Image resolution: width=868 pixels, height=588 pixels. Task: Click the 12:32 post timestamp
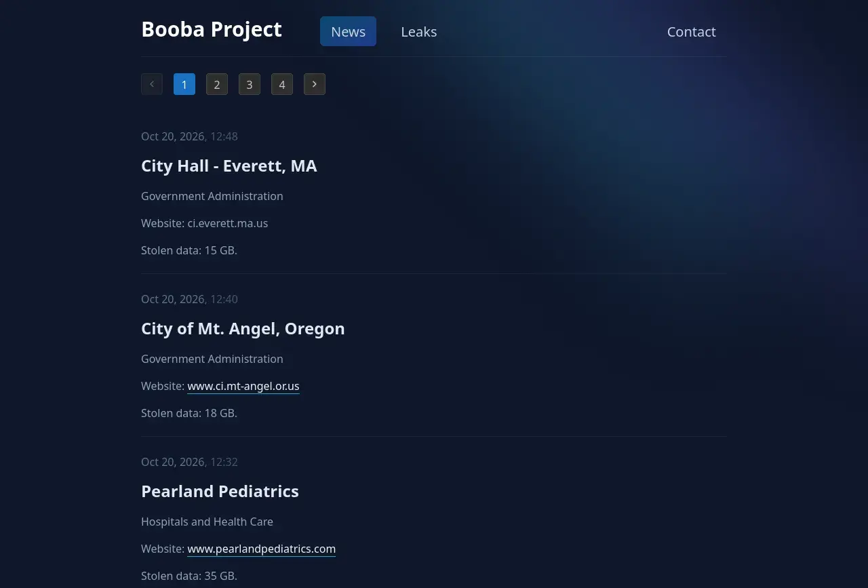[x=189, y=462]
